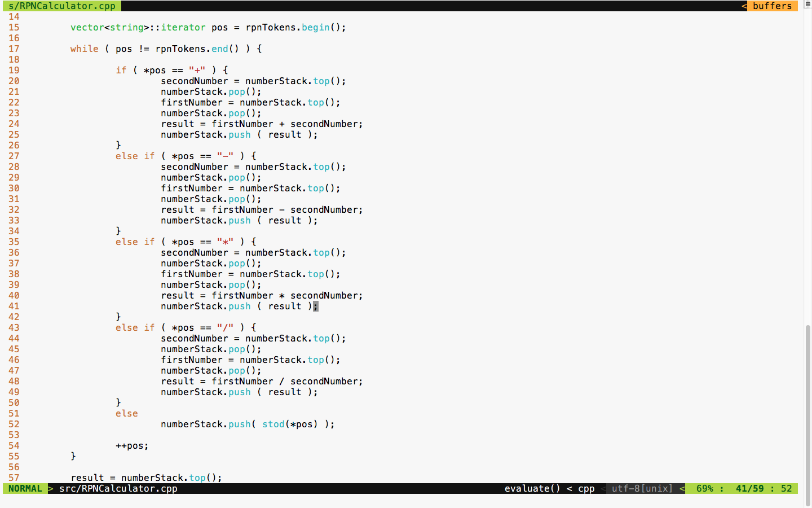Click firstNumber assignment on line 22

(x=250, y=102)
